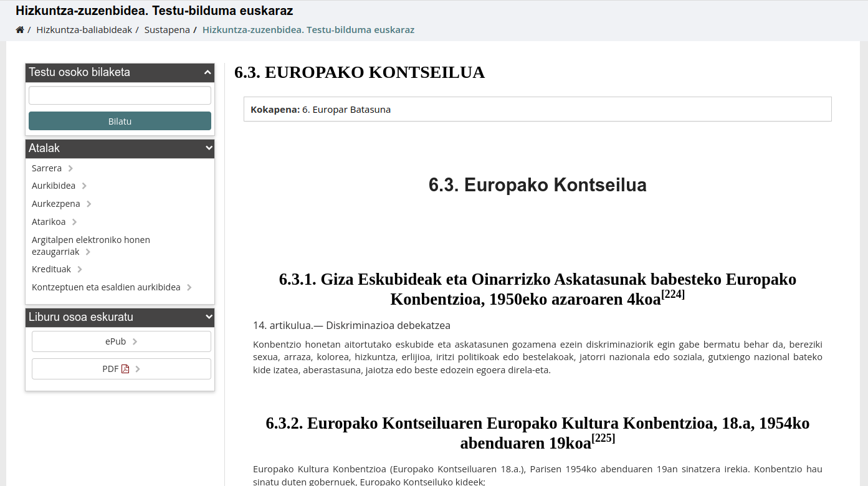Screen dimensions: 868x486
Task: Collapse the 'Liburu osoa eskuratu' panel
Action: (x=120, y=317)
